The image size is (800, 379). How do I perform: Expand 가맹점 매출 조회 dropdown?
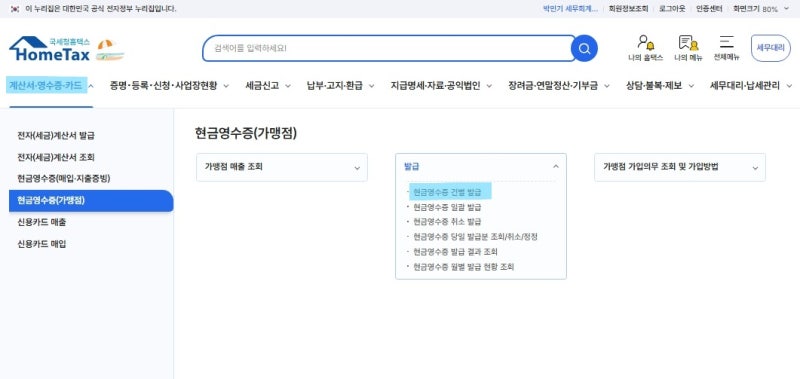(282, 167)
